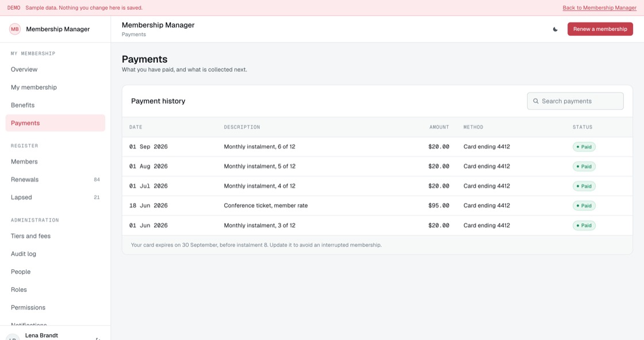
Task: Follow Back to Membership Manager link
Action: (599, 8)
